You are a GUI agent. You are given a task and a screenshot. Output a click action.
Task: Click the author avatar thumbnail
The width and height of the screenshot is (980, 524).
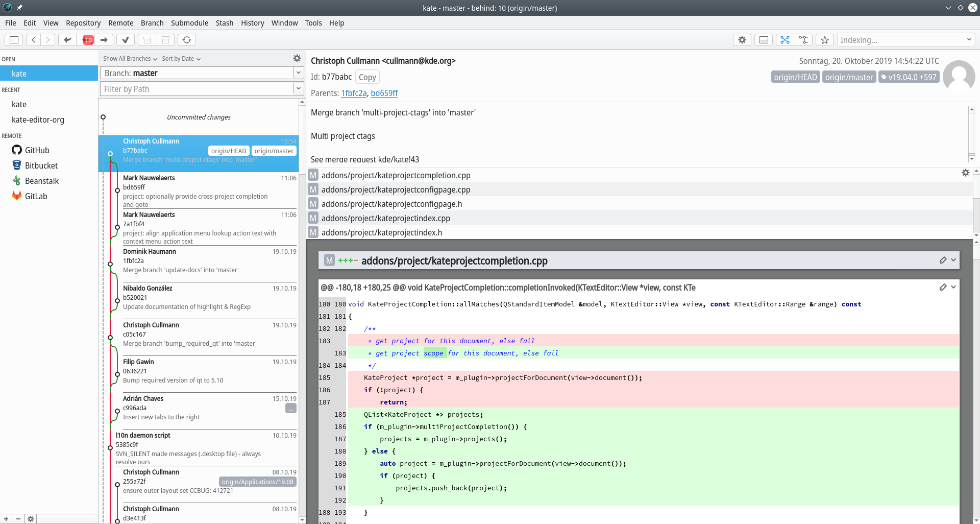click(x=959, y=76)
